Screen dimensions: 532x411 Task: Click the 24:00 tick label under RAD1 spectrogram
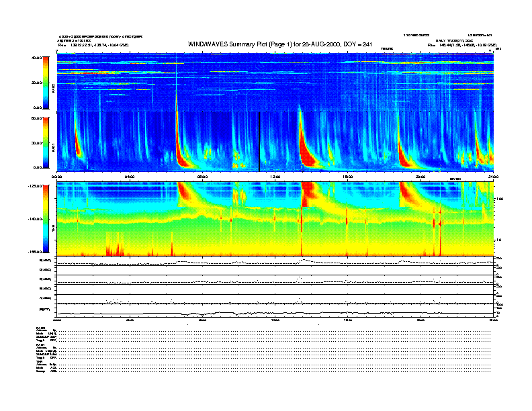click(493, 177)
